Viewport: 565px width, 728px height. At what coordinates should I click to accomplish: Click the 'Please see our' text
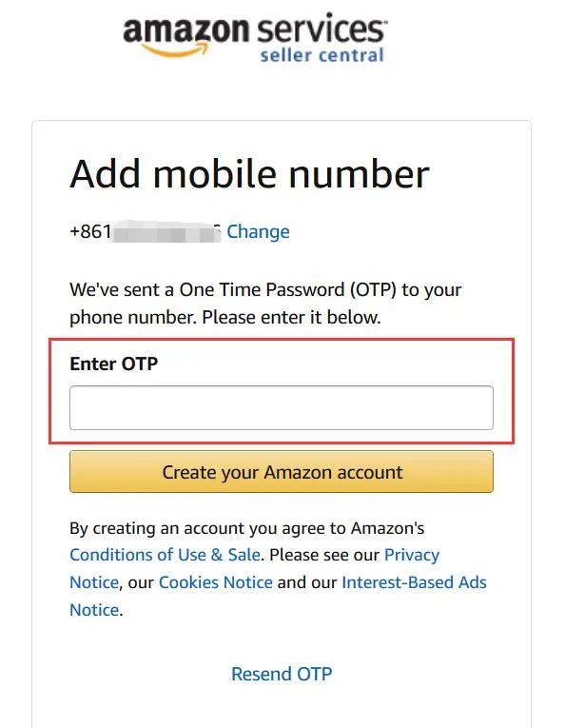324,555
